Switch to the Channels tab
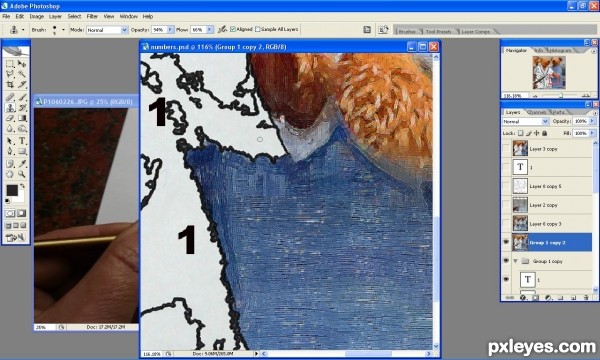 (x=536, y=112)
